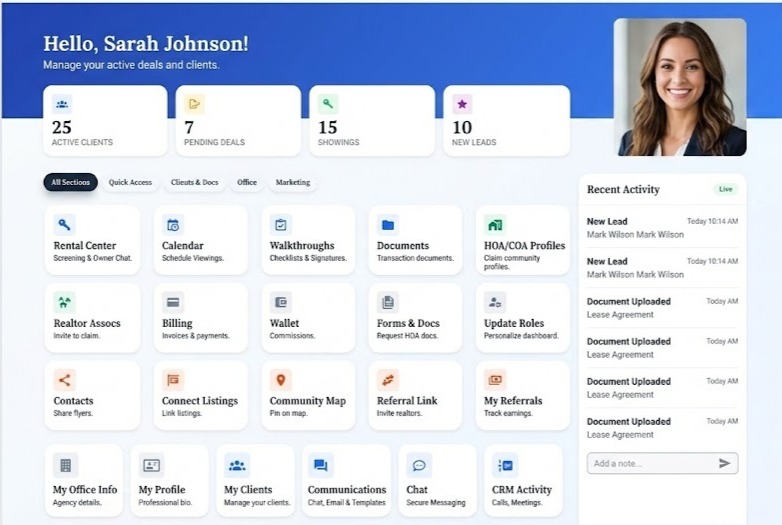Open the Wallet icon

281,302
